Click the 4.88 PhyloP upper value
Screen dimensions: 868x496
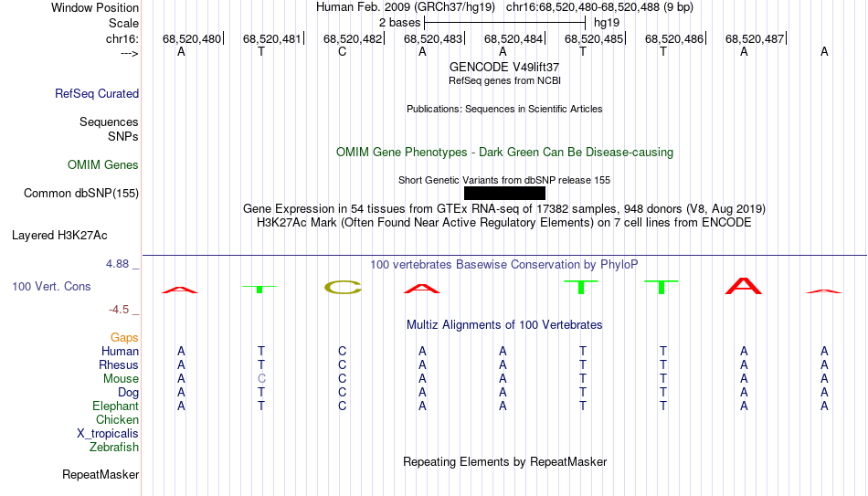(x=117, y=264)
